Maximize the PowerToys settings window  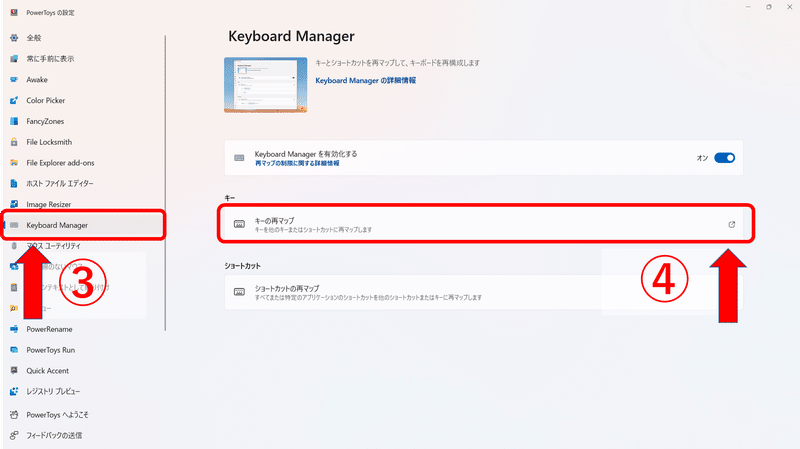coord(769,7)
